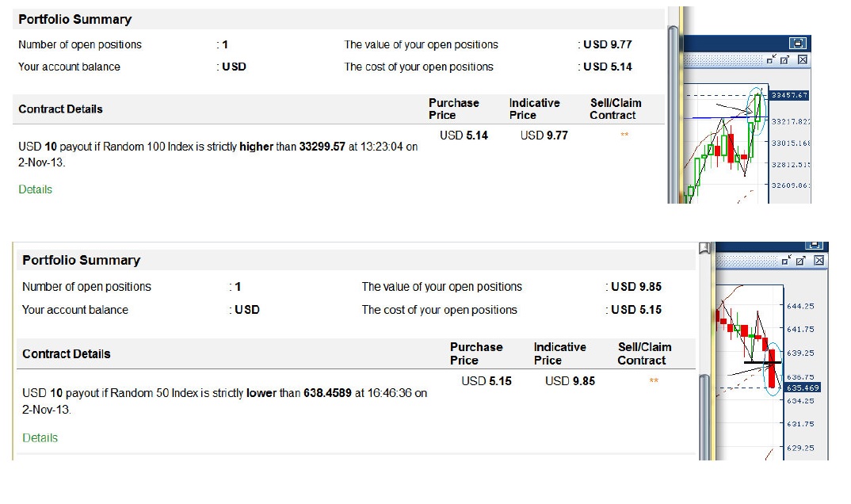
Task: Click the circled red candle on lower chart
Action: click(772, 368)
